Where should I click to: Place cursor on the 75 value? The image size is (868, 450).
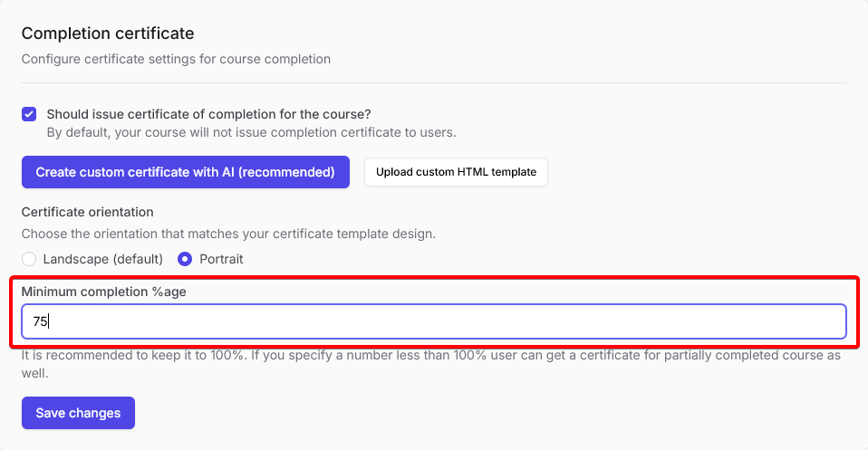[x=40, y=321]
